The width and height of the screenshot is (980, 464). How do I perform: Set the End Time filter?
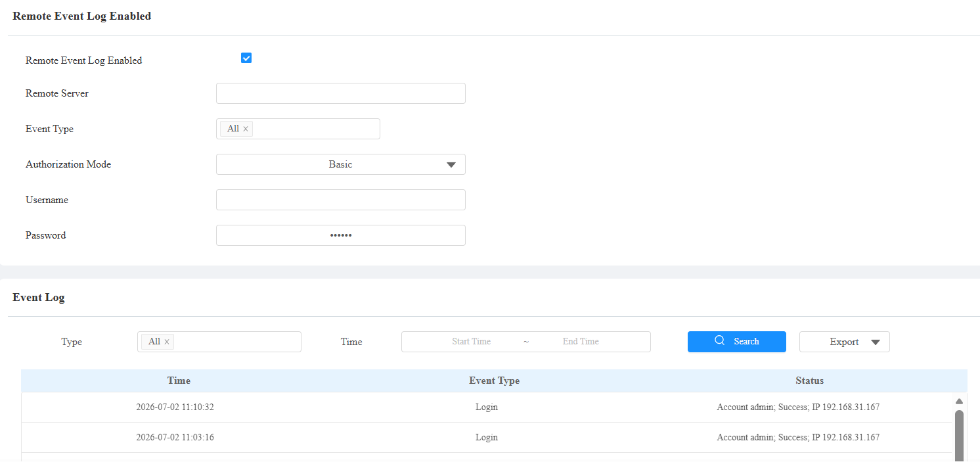tap(581, 342)
